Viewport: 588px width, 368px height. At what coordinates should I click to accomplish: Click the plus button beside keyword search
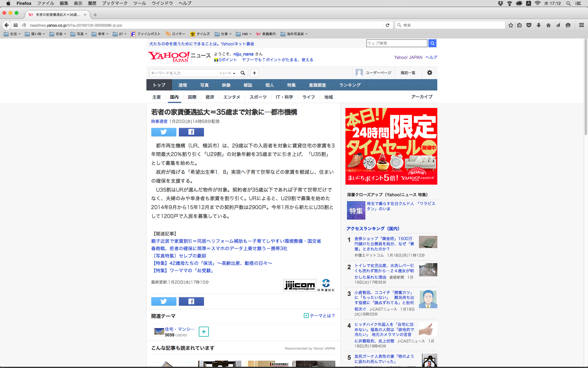tap(254, 73)
